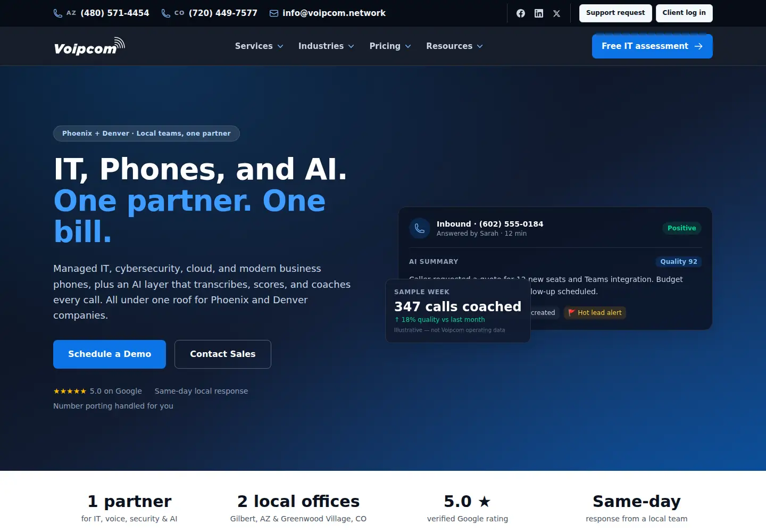This screenshot has width=766, height=532.
Task: Click 'Number porting handled for you' text
Action: tap(113, 406)
